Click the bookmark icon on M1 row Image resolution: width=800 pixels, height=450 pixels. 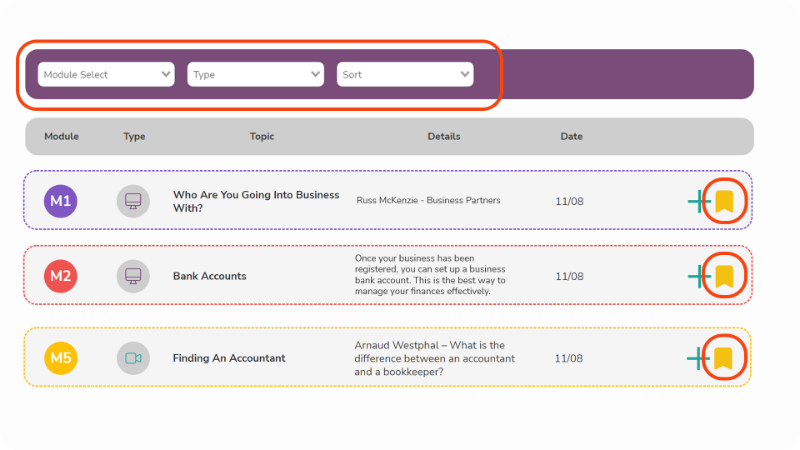click(724, 201)
